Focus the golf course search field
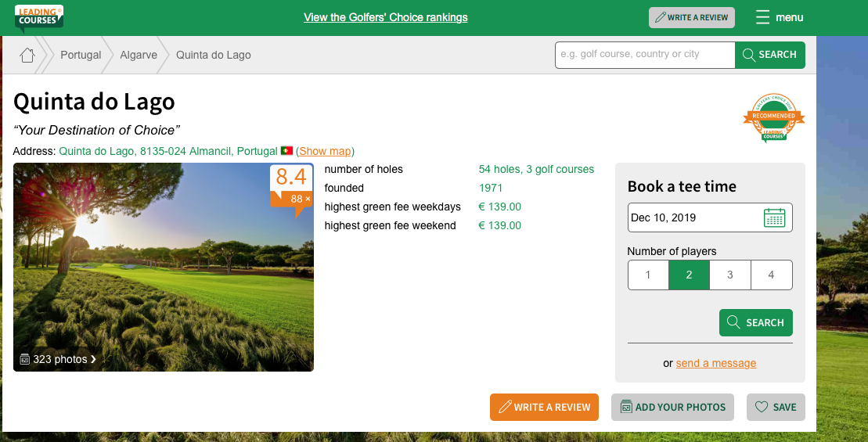This screenshot has width=868, height=442. [x=644, y=55]
